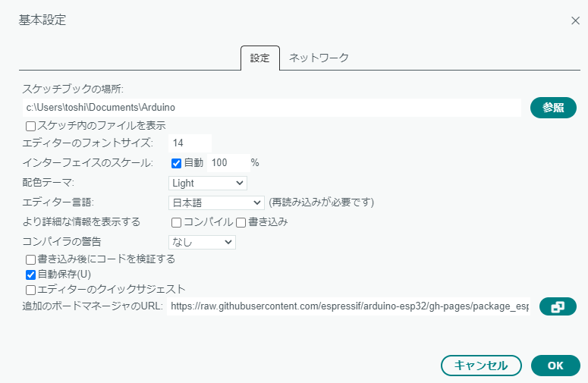The image size is (588, 383).
Task: Enable エディターのクイックサジェスト checkbox
Action: [x=31, y=290]
